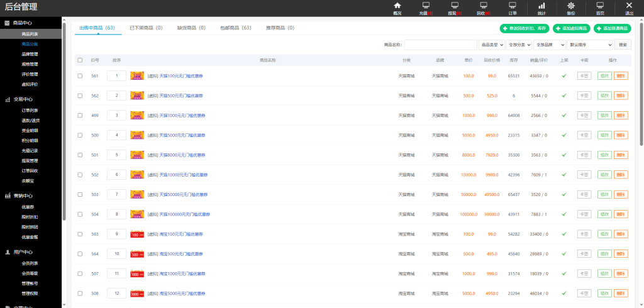Switch to 缺货商品 (0) tab
644x308 pixels.
(x=191, y=28)
